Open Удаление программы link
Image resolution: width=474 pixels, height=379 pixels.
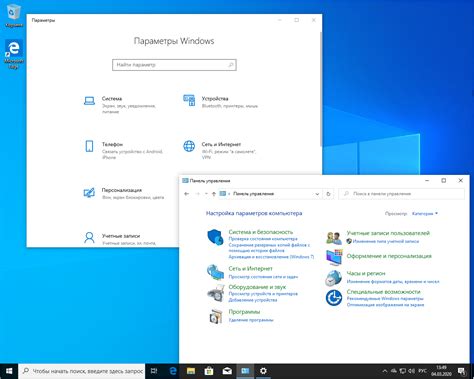coord(251,320)
